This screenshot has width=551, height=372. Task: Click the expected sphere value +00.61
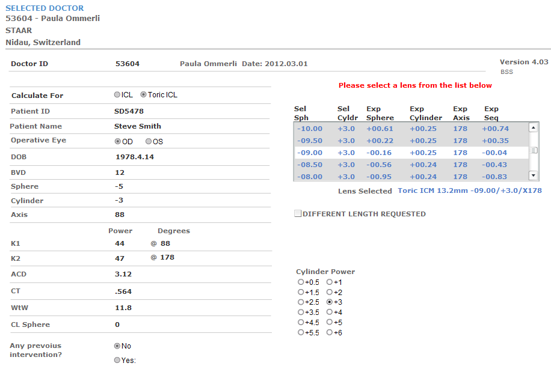pyautogui.click(x=380, y=129)
